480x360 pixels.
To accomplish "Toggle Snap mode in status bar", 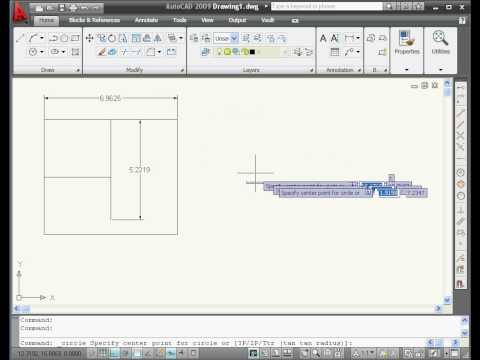I will 92,353.
